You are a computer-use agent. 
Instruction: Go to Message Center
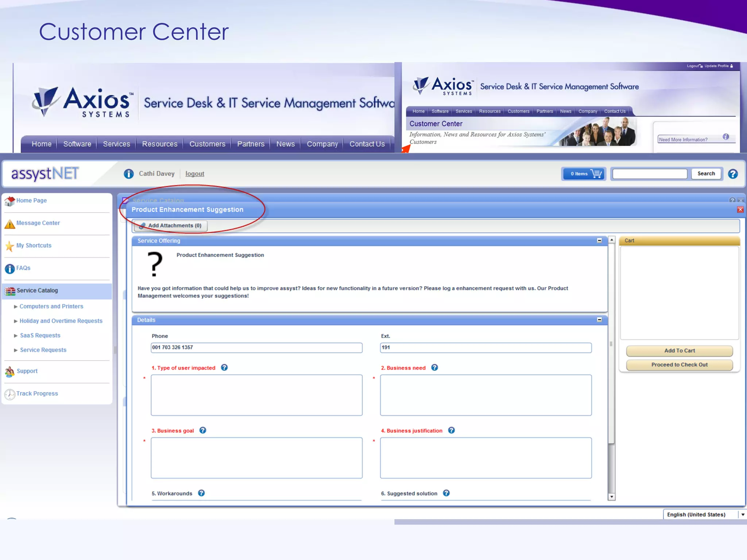click(x=38, y=223)
